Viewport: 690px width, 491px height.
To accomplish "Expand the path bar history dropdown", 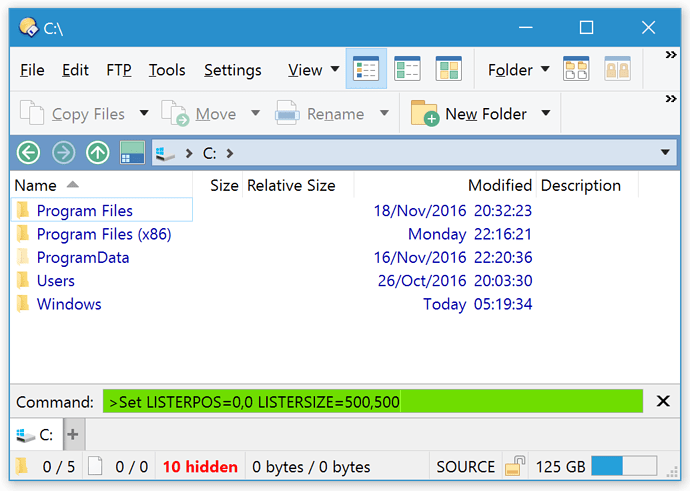I will [x=665, y=153].
